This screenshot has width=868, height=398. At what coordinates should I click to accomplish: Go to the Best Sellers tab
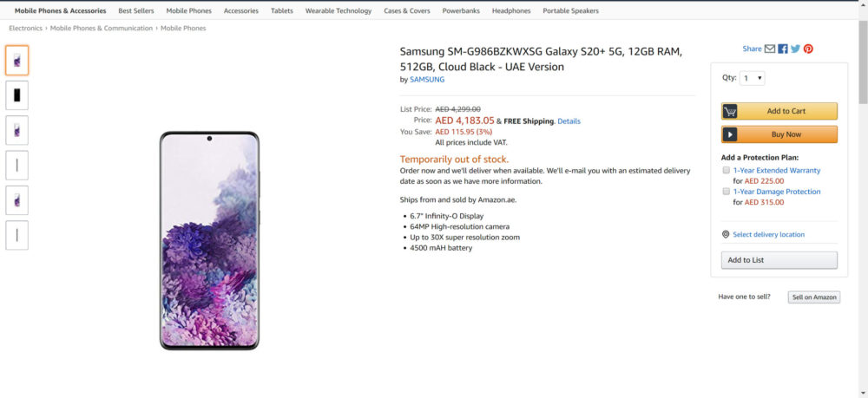pyautogui.click(x=136, y=11)
